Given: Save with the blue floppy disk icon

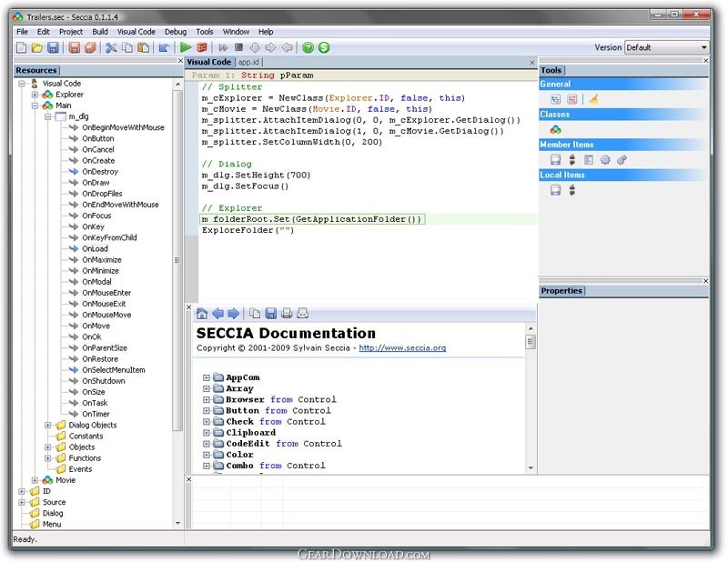Looking at the screenshot, I should pos(53,47).
